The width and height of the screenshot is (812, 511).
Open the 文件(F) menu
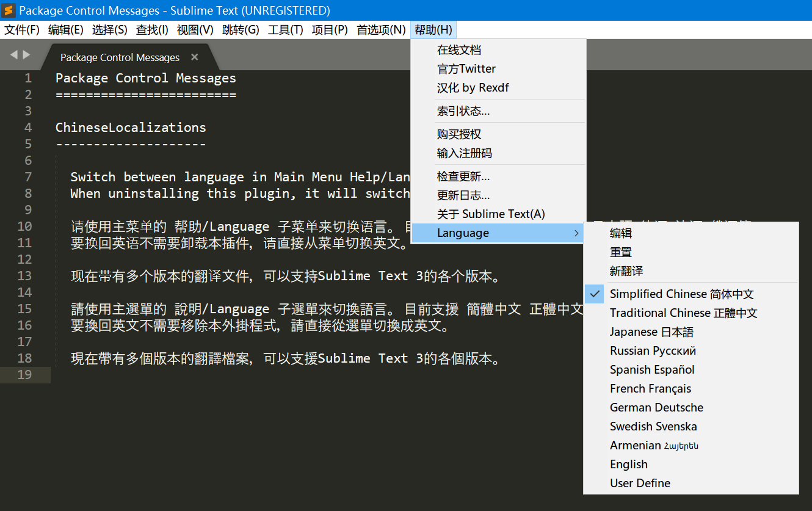click(21, 29)
